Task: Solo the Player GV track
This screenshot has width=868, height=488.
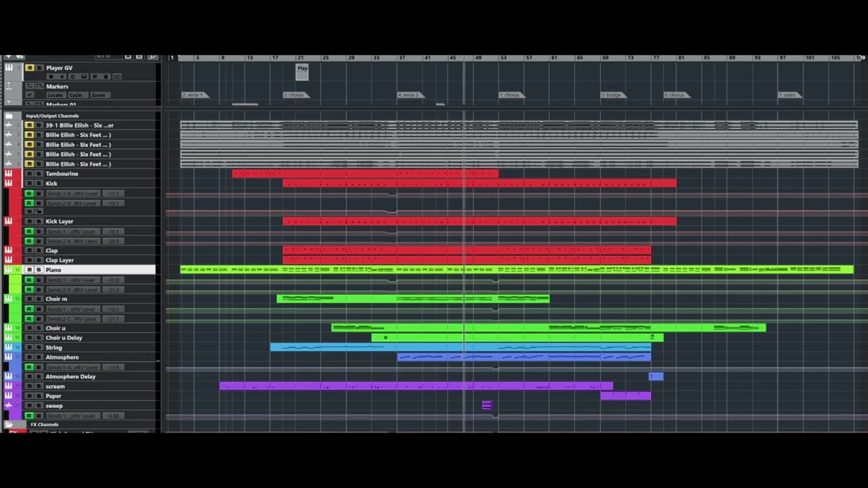Action: click(39, 68)
